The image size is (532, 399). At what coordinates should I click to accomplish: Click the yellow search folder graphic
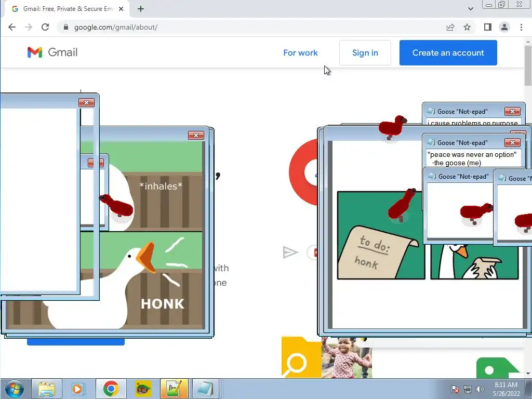301,357
